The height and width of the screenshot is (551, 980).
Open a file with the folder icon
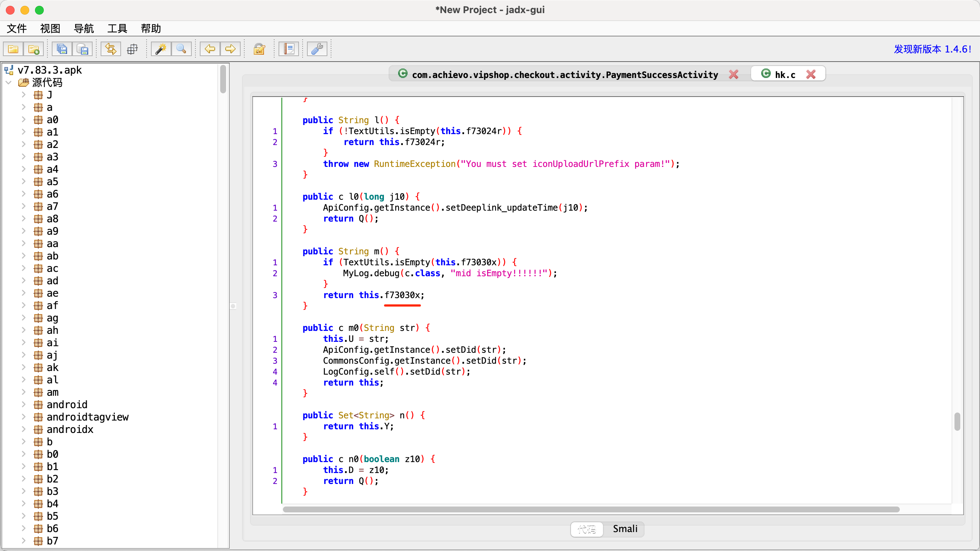(x=13, y=49)
